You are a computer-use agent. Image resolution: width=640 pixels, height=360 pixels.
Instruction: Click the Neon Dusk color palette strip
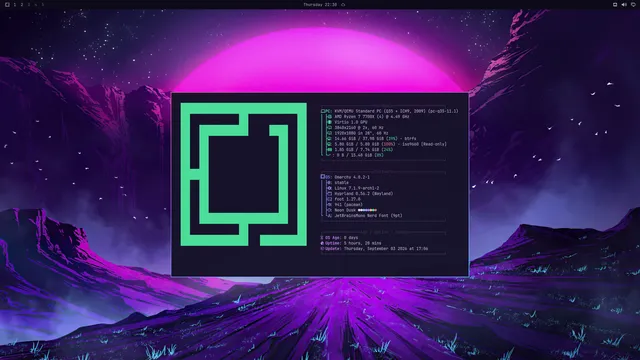367,210
